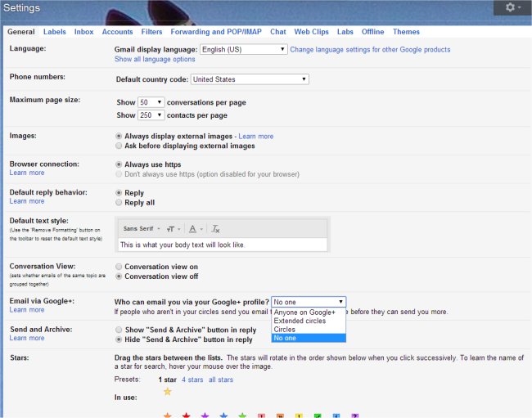The width and height of the screenshot is (532, 418).
Task: Switch to the Filters tab
Action: click(x=151, y=32)
